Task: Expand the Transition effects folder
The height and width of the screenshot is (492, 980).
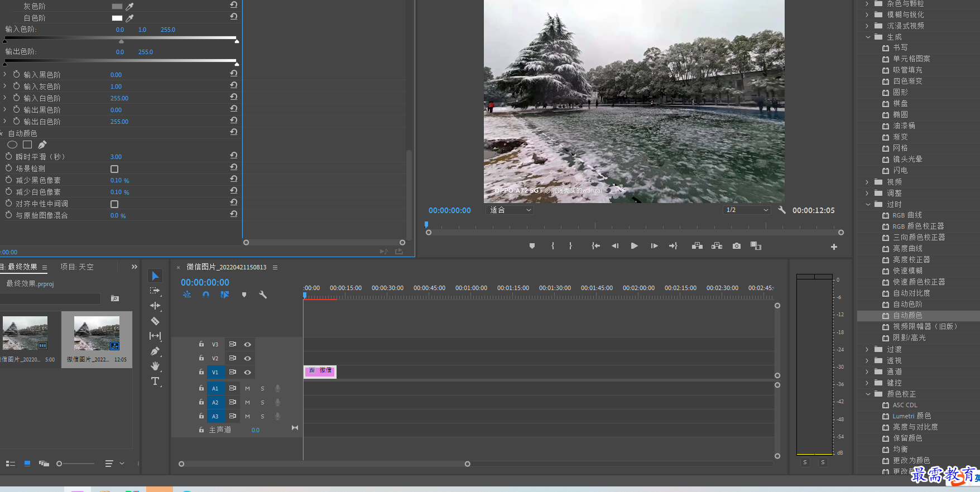Action: [868, 349]
